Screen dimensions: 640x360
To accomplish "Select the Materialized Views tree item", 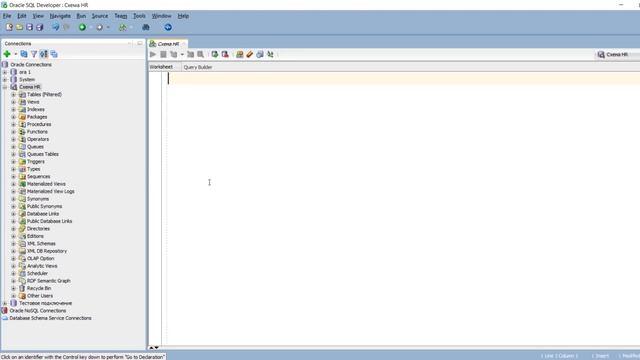I will coord(46,184).
